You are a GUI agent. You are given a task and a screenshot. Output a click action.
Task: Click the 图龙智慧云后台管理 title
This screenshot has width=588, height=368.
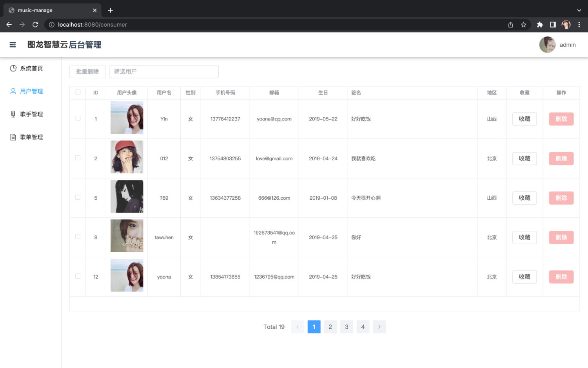(x=64, y=45)
